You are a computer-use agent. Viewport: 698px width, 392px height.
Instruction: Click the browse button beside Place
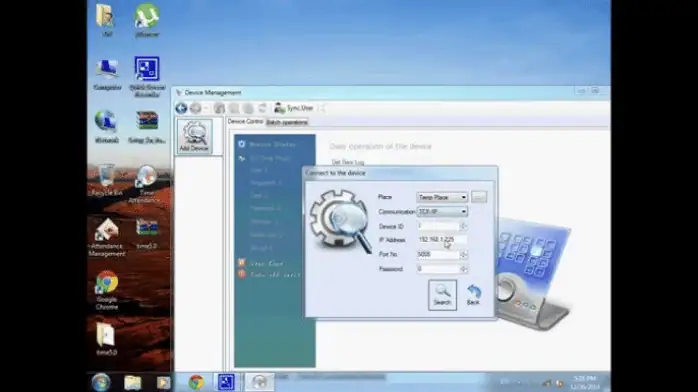click(x=479, y=197)
